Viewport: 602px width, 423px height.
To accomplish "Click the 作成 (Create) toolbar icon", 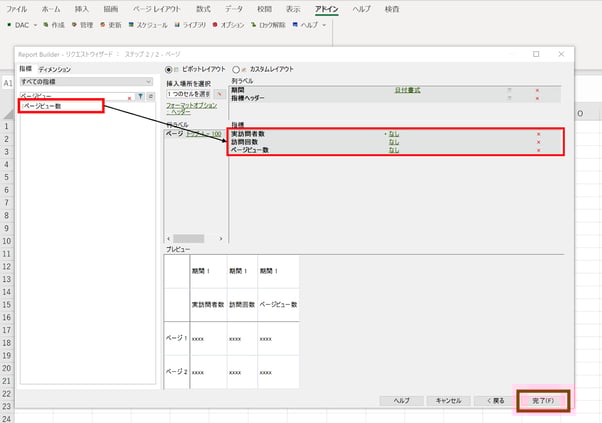I will (54, 25).
